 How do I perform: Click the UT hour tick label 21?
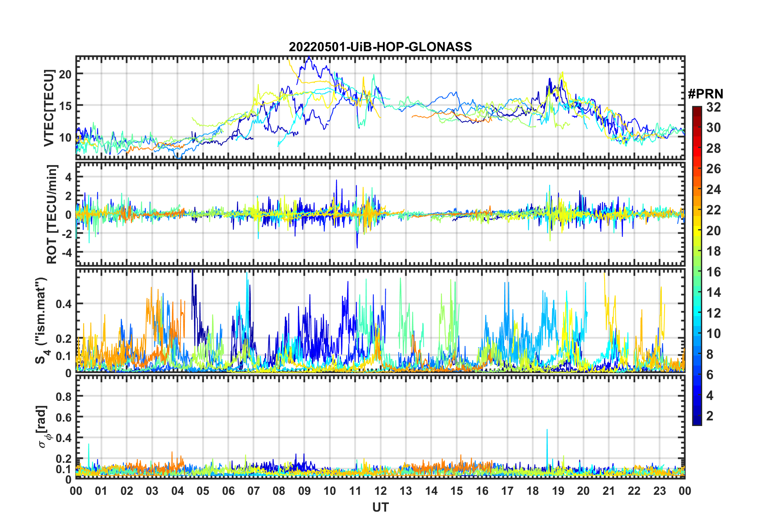tap(609, 491)
